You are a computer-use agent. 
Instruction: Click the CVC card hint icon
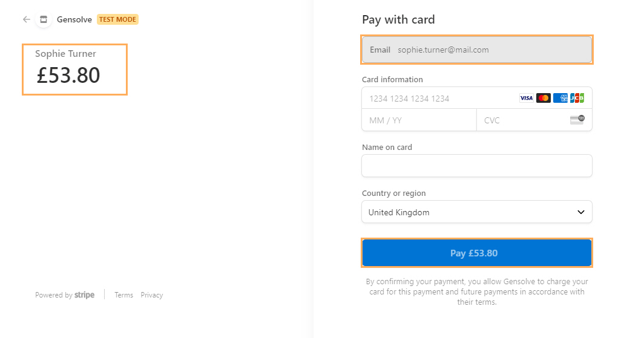coord(577,120)
